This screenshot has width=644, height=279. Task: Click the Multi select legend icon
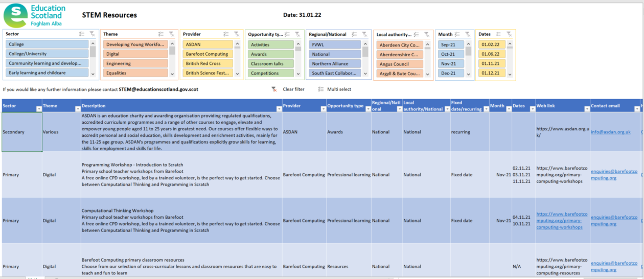[x=320, y=89]
